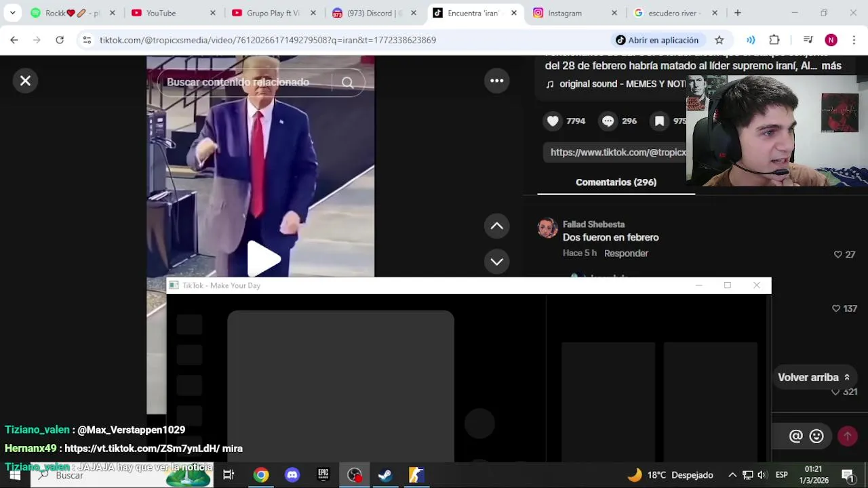Click the search magnifier in related content bar

[347, 83]
